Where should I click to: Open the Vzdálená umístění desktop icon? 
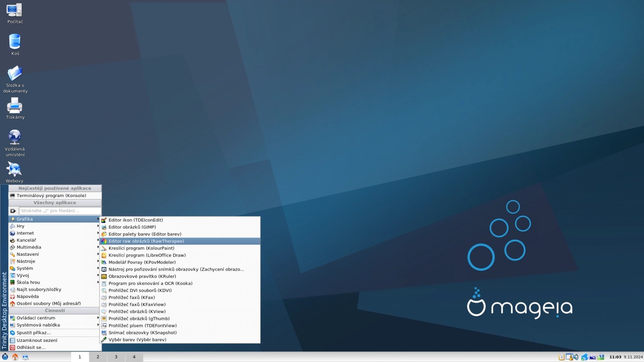15,143
